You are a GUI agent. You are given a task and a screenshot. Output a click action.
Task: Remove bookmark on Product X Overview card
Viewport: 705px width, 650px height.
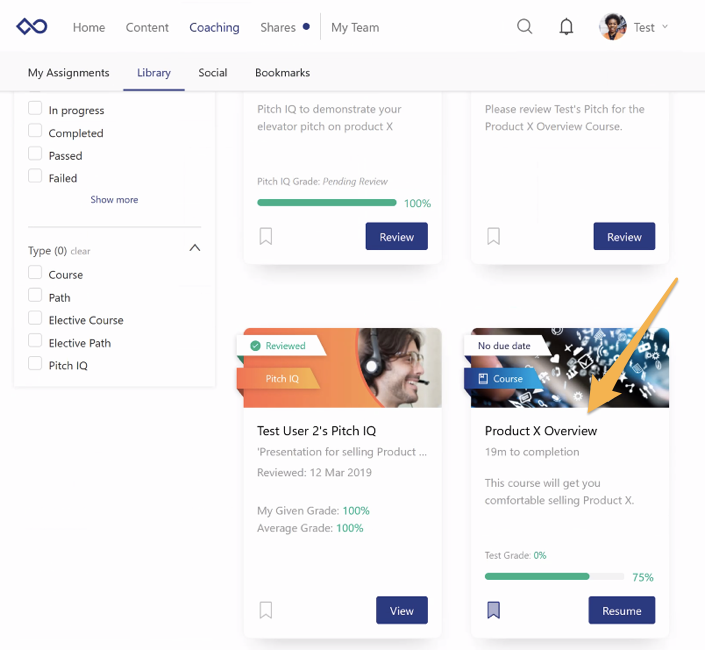493,610
